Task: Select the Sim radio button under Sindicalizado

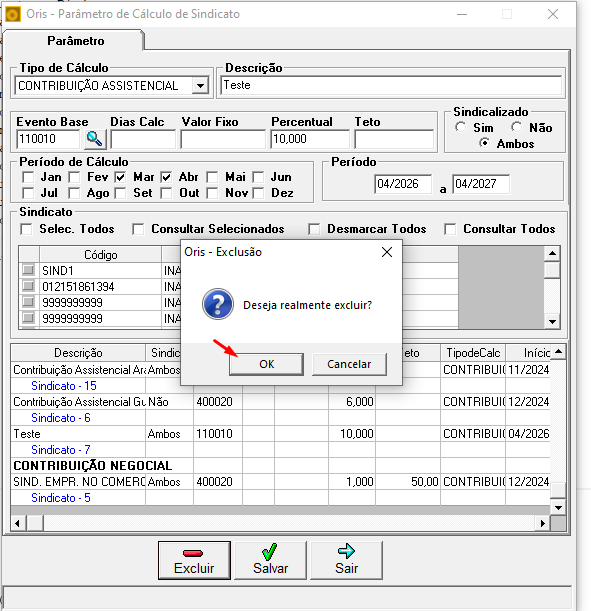Action: pos(460,127)
